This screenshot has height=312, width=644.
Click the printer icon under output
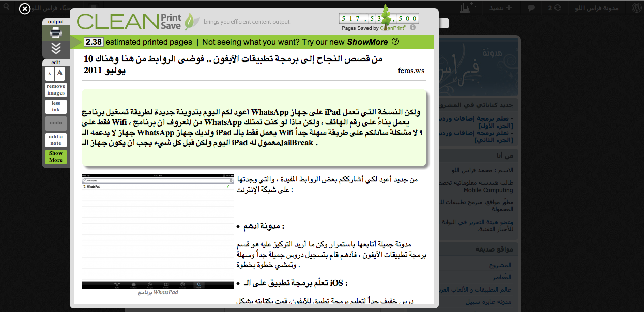tap(56, 33)
